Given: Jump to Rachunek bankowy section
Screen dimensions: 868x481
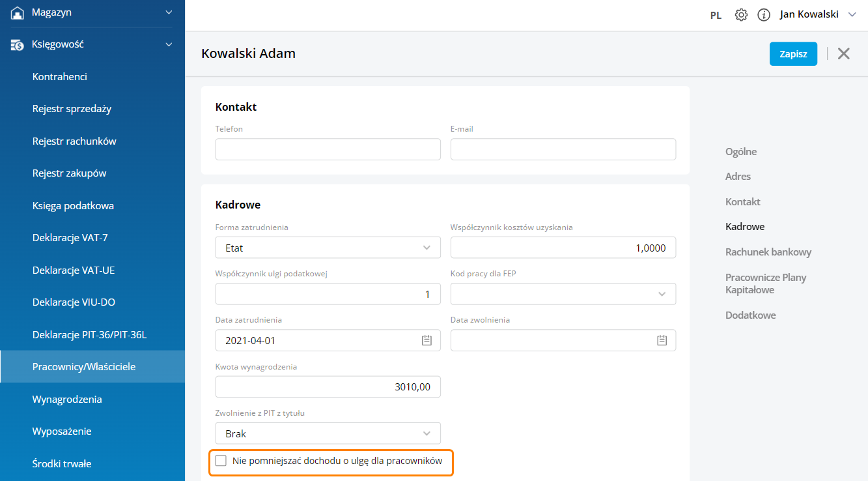Looking at the screenshot, I should (x=768, y=252).
